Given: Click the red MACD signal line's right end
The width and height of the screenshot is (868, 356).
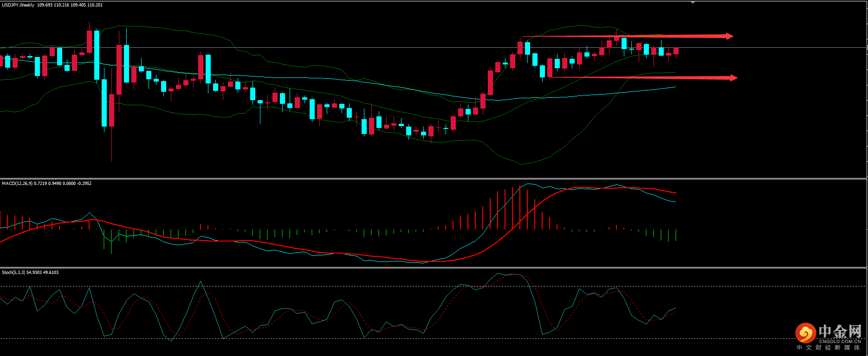Looking at the screenshot, I should 675,193.
